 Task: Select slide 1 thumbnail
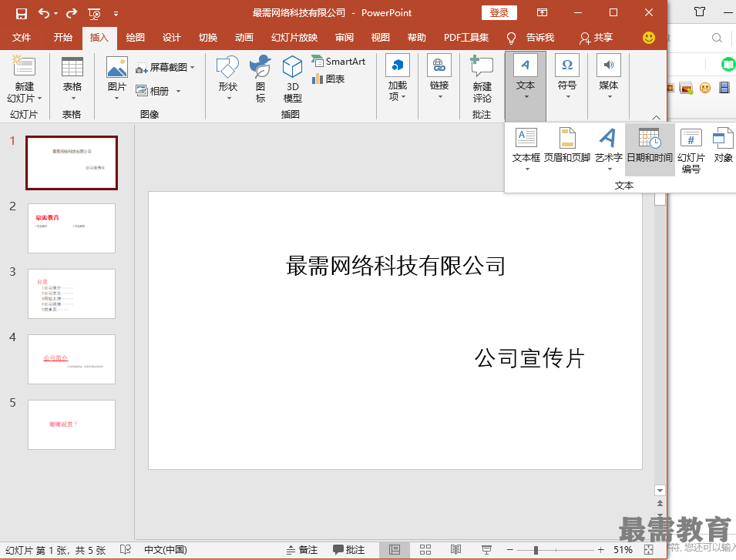pos(72,163)
